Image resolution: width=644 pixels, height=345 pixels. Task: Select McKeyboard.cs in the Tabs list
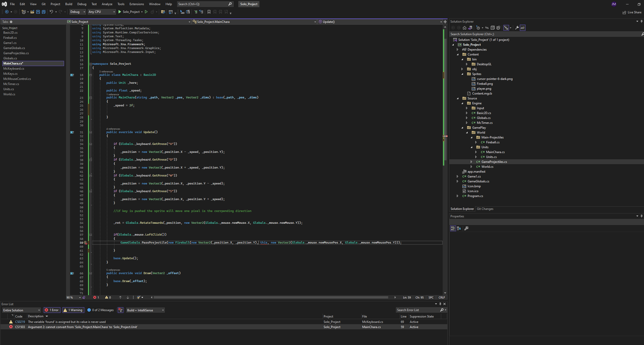pos(14,69)
